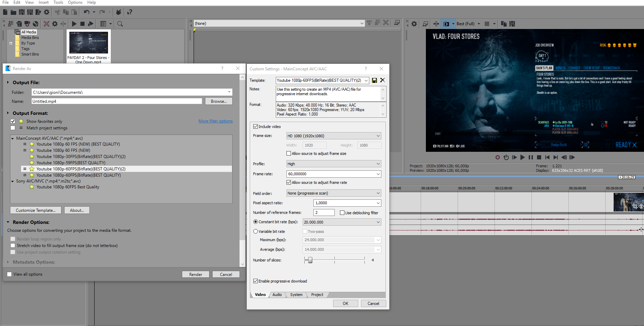
Task: Switch to the System tab
Action: tap(296, 295)
